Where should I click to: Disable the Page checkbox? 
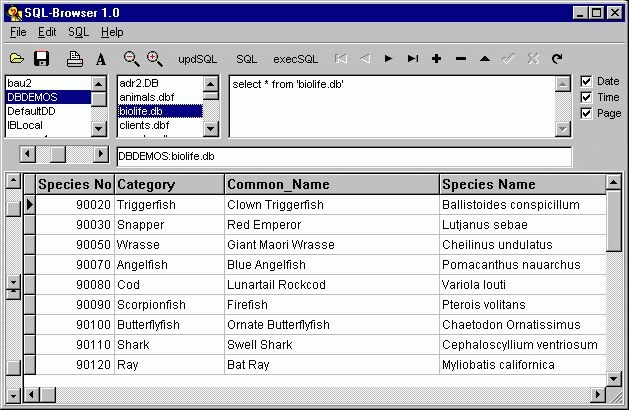point(587,113)
